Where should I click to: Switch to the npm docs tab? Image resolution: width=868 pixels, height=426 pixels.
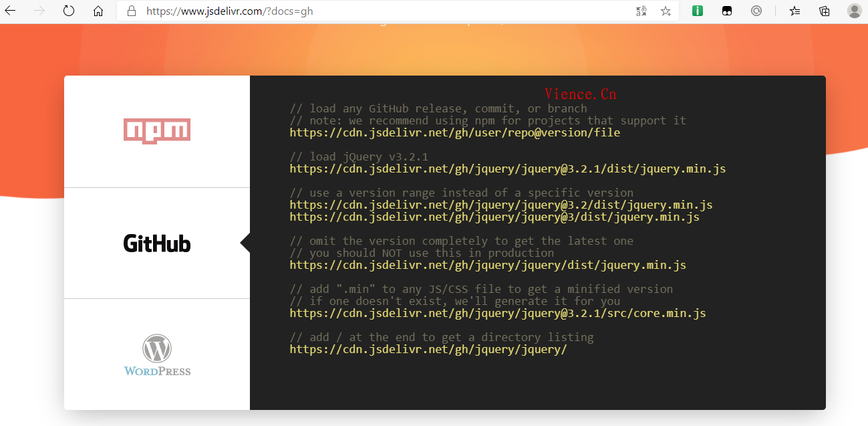(x=157, y=131)
